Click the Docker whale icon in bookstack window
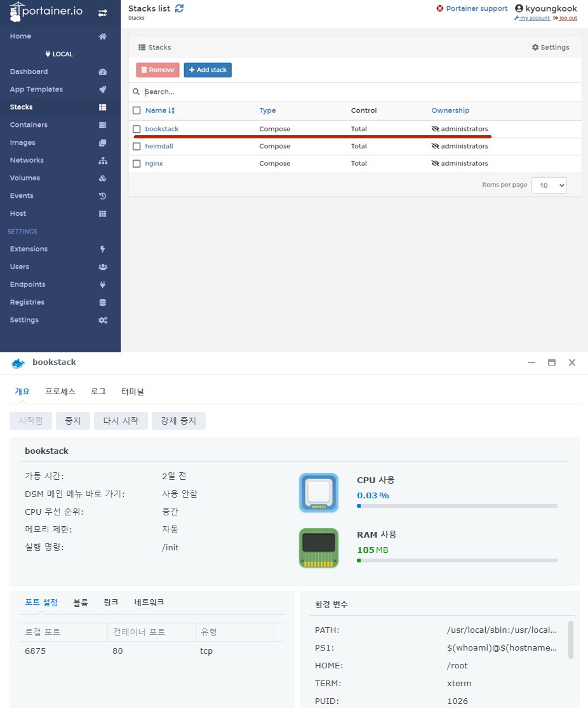 [18, 363]
